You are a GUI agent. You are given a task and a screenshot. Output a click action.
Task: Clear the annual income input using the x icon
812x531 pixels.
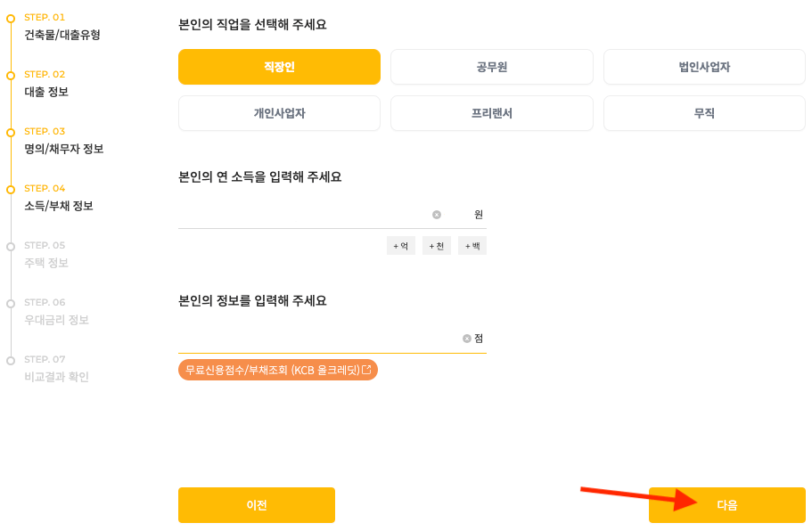[436, 214]
